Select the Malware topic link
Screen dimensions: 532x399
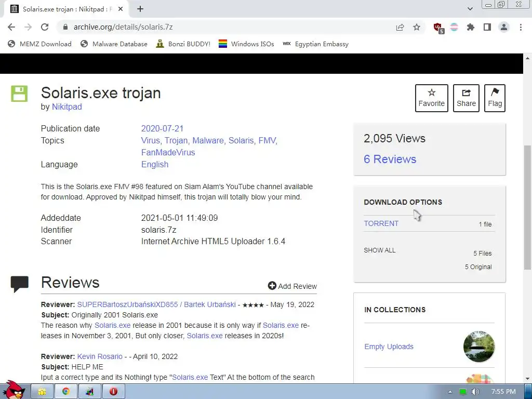(208, 140)
